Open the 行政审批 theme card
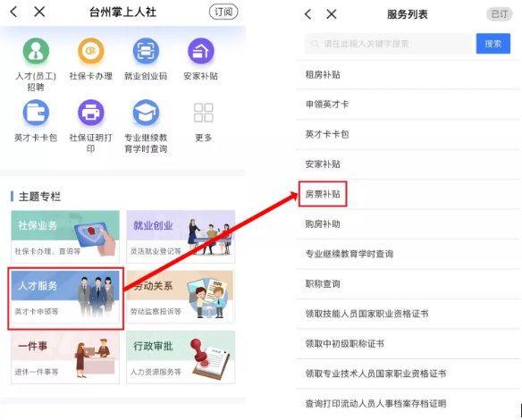 tap(181, 357)
